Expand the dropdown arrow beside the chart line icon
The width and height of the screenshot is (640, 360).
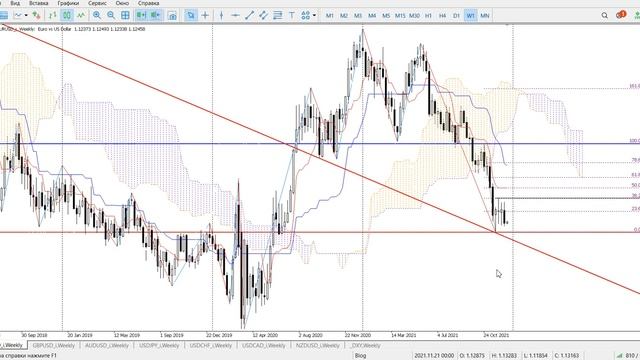[26, 16]
